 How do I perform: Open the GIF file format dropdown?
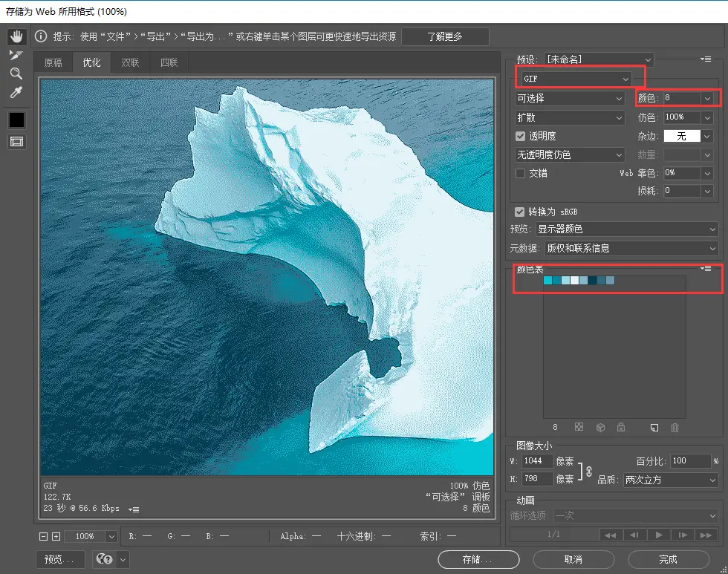[x=576, y=79]
